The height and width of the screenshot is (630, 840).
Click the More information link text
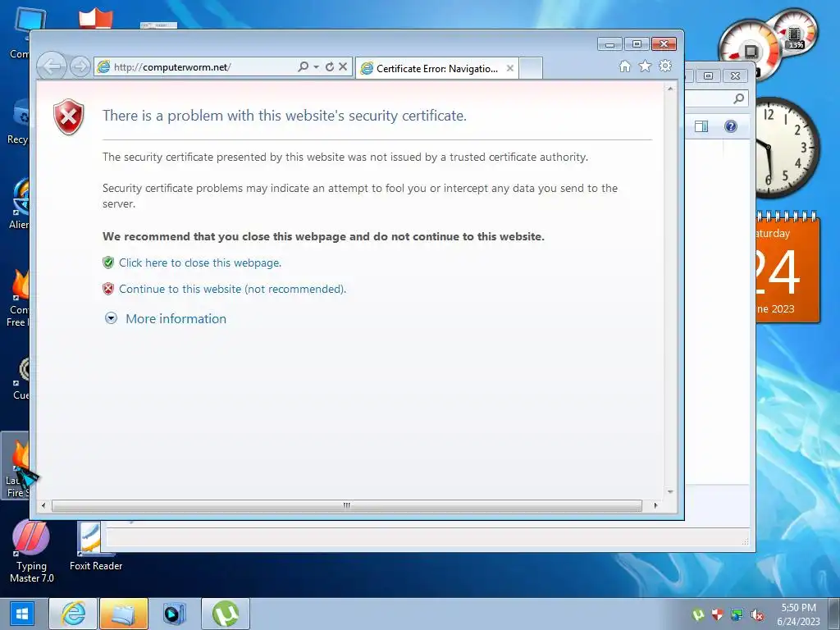pos(176,319)
